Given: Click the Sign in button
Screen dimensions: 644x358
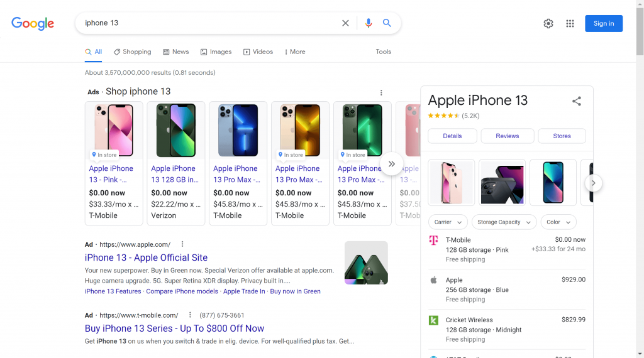Looking at the screenshot, I should tap(603, 23).
